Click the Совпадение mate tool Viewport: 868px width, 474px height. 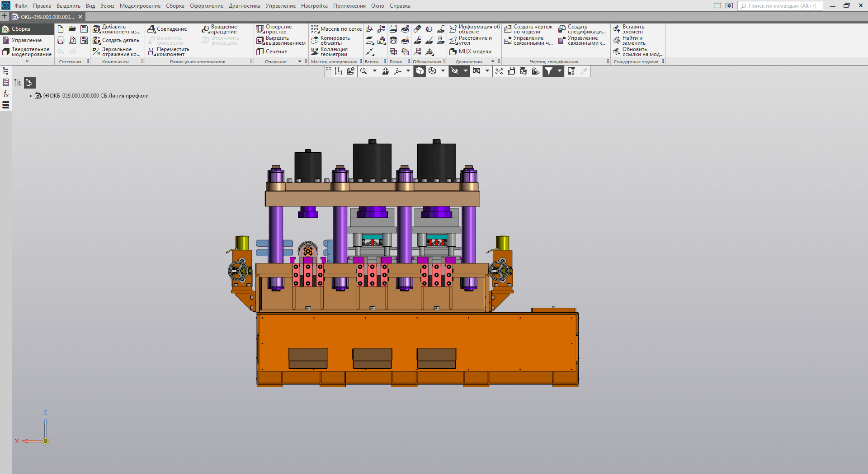[167, 29]
